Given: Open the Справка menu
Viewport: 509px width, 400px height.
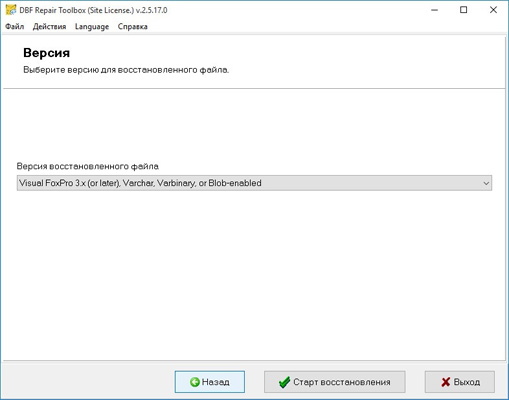Looking at the screenshot, I should tap(133, 27).
